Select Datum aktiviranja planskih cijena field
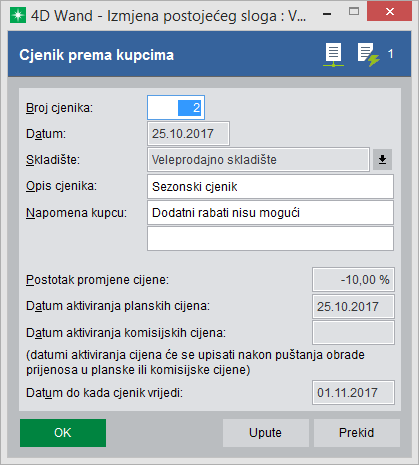 tap(353, 306)
